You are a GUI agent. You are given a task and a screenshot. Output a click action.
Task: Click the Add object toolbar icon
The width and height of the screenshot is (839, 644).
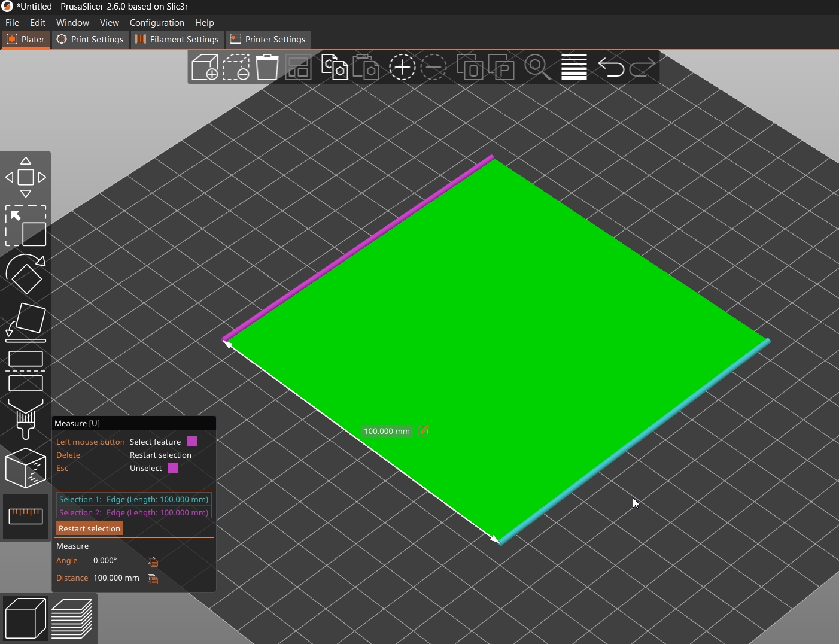point(205,67)
